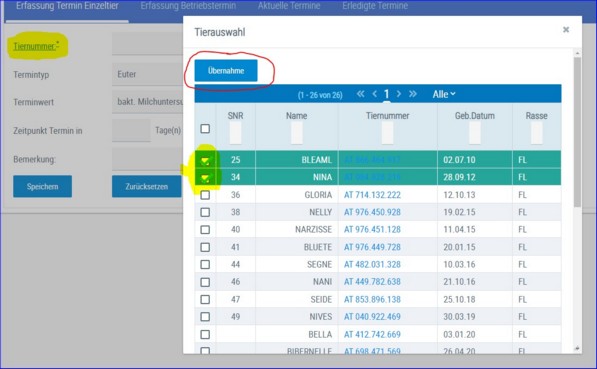This screenshot has width=597, height=369.
Task: Sort by the Name column header
Action: pyautogui.click(x=297, y=116)
